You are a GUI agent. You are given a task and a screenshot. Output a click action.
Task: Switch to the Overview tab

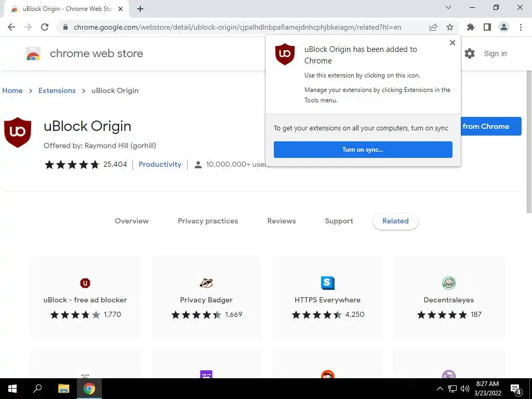[131, 221]
